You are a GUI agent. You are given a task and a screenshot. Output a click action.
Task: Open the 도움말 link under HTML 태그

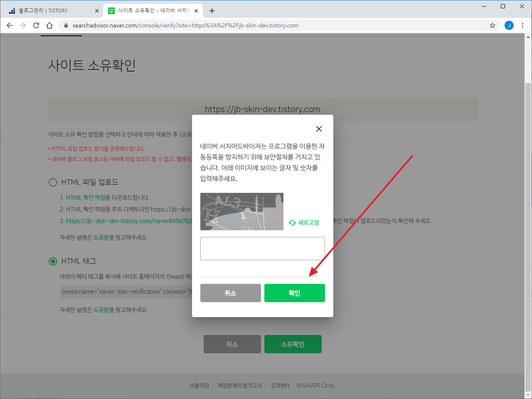point(101,310)
